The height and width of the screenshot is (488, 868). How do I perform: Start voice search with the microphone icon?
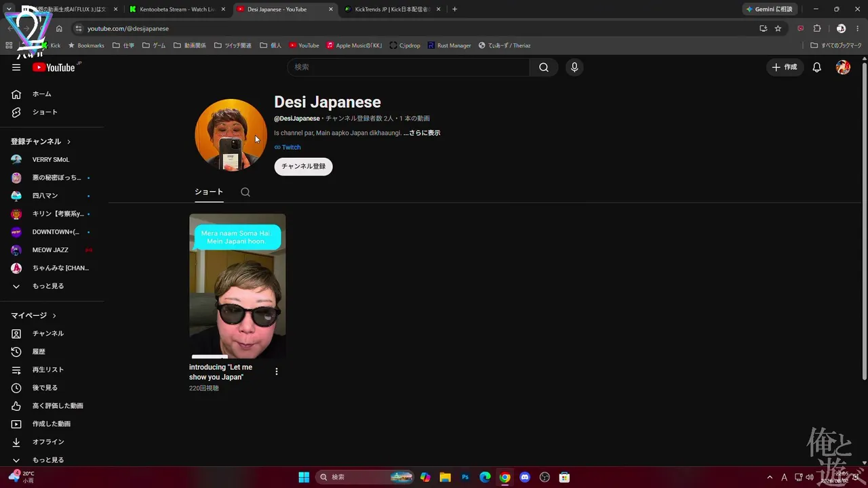[x=574, y=67]
